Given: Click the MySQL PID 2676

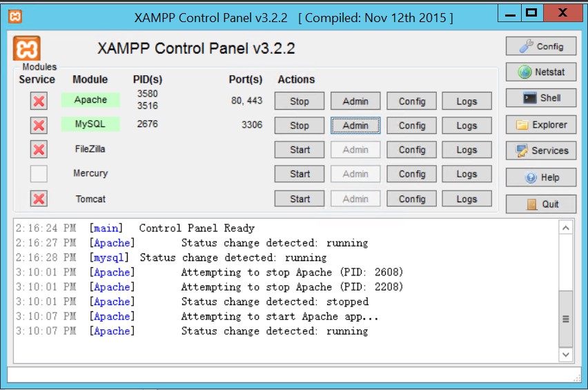Looking at the screenshot, I should [148, 124].
